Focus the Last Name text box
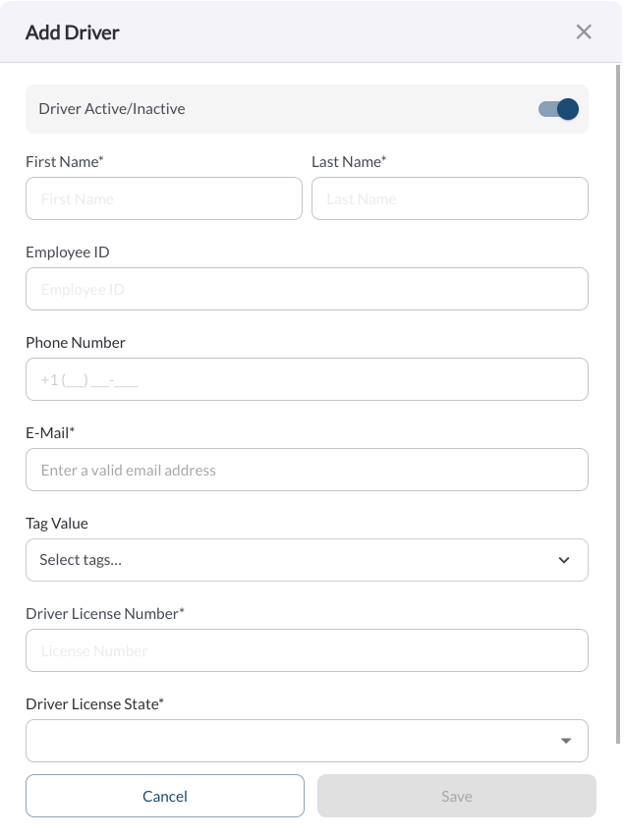This screenshot has width=624, height=840. click(450, 198)
